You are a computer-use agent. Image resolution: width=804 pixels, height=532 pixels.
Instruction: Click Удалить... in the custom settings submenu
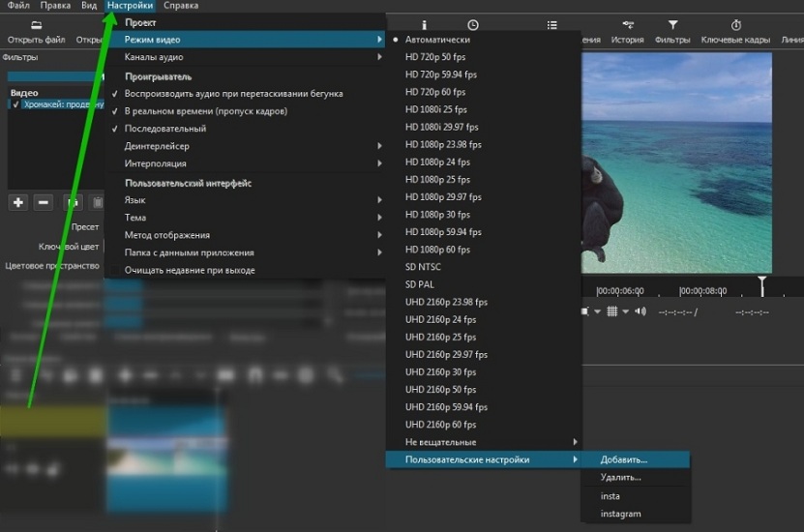620,478
